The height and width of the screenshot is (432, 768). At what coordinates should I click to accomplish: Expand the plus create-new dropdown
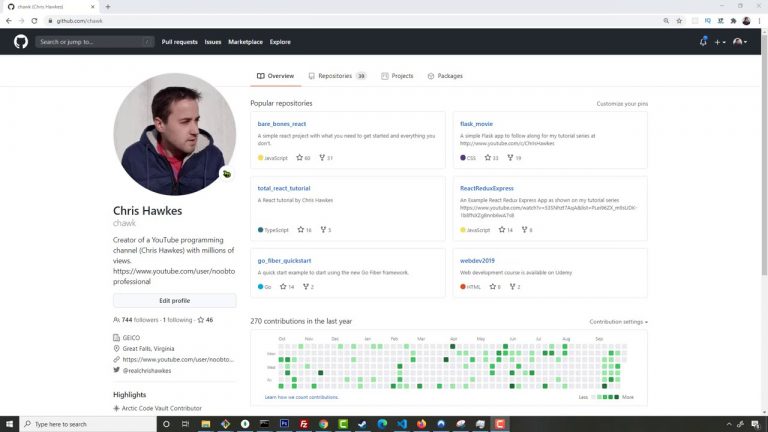click(x=720, y=42)
